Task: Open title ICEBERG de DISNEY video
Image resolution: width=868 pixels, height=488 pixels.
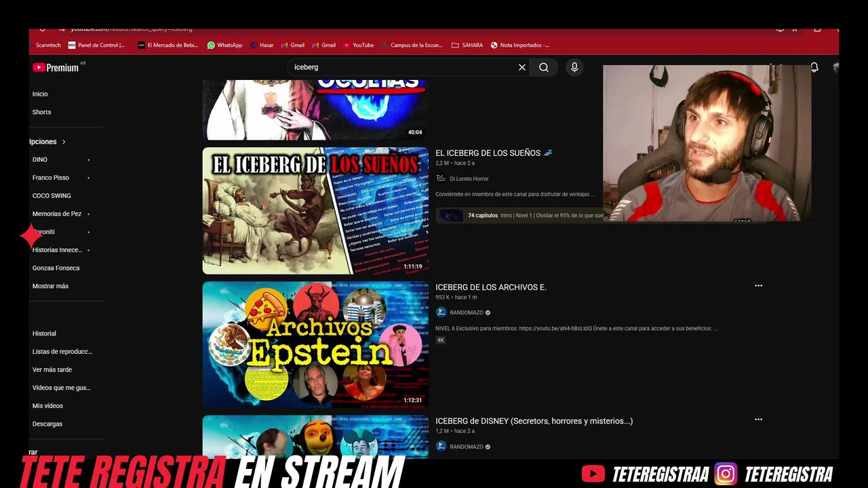Action: point(534,421)
